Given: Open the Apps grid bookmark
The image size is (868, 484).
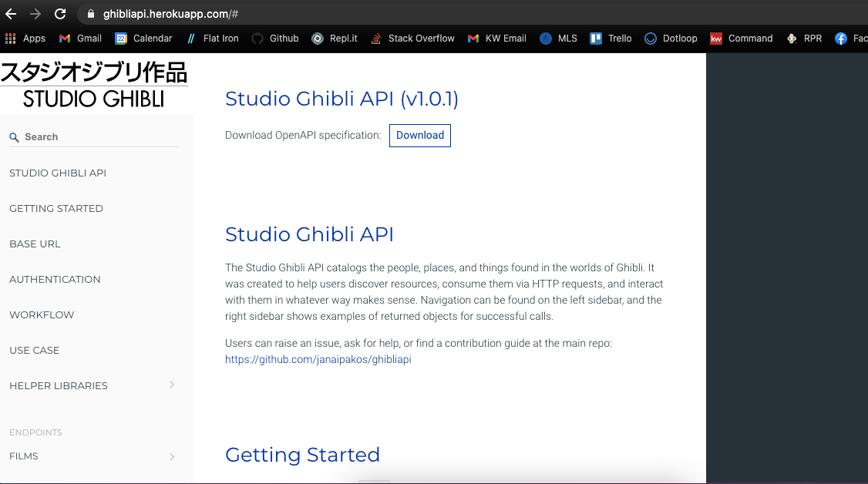Looking at the screenshot, I should click(x=25, y=39).
